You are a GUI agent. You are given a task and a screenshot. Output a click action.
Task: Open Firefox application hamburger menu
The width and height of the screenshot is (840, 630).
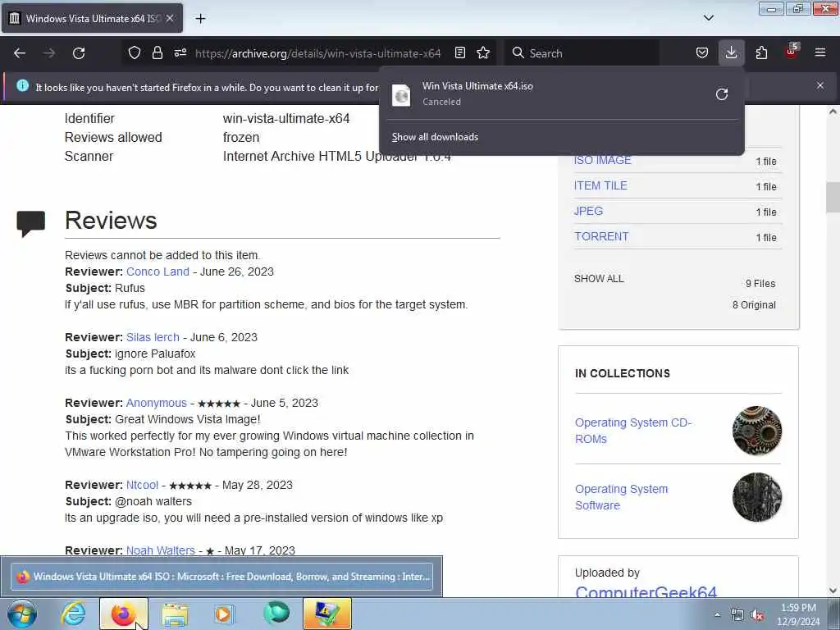(x=820, y=53)
